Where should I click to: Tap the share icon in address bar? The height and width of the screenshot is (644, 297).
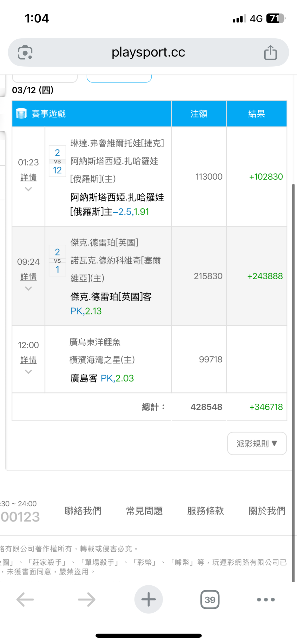(270, 52)
